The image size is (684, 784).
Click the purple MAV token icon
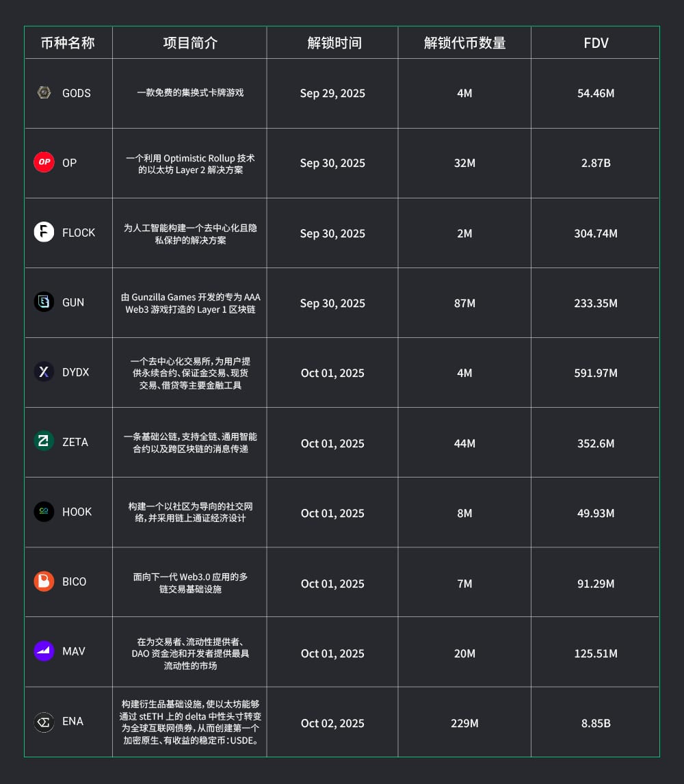44,651
